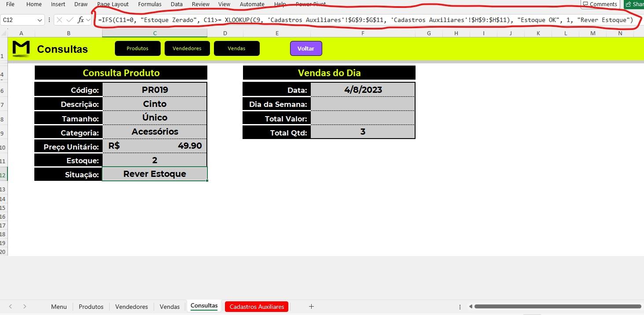Open the Draw ribbon tab
This screenshot has width=644, height=315.
(x=81, y=4)
